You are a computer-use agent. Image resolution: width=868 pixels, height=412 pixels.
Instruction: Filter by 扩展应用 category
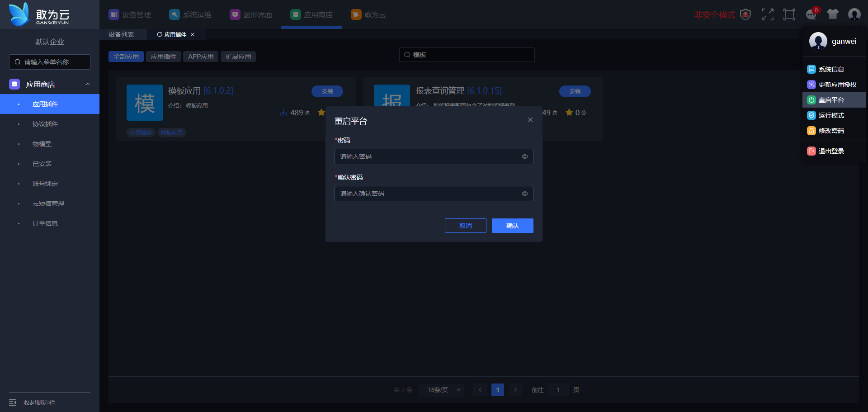click(238, 57)
